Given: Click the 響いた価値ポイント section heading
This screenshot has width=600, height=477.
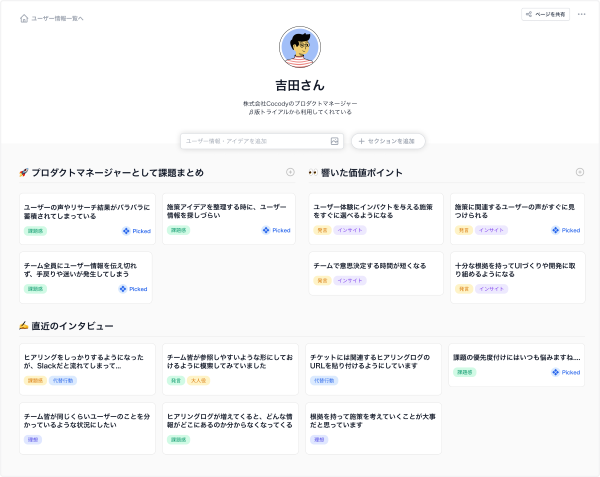Looking at the screenshot, I should 362,173.
